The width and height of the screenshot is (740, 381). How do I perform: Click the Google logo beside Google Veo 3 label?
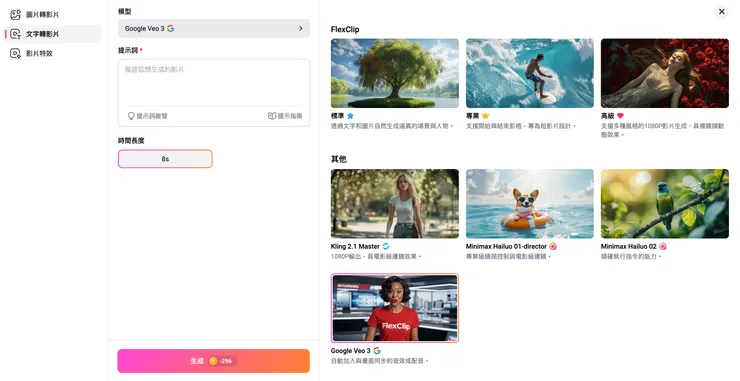(377, 351)
